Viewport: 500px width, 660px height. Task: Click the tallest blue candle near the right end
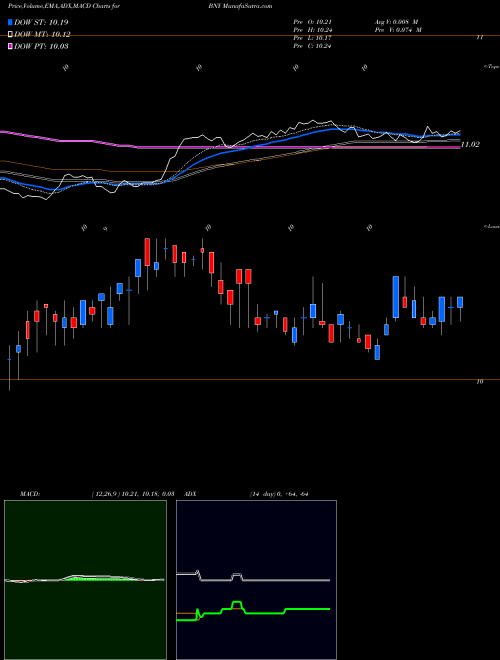pos(396,297)
